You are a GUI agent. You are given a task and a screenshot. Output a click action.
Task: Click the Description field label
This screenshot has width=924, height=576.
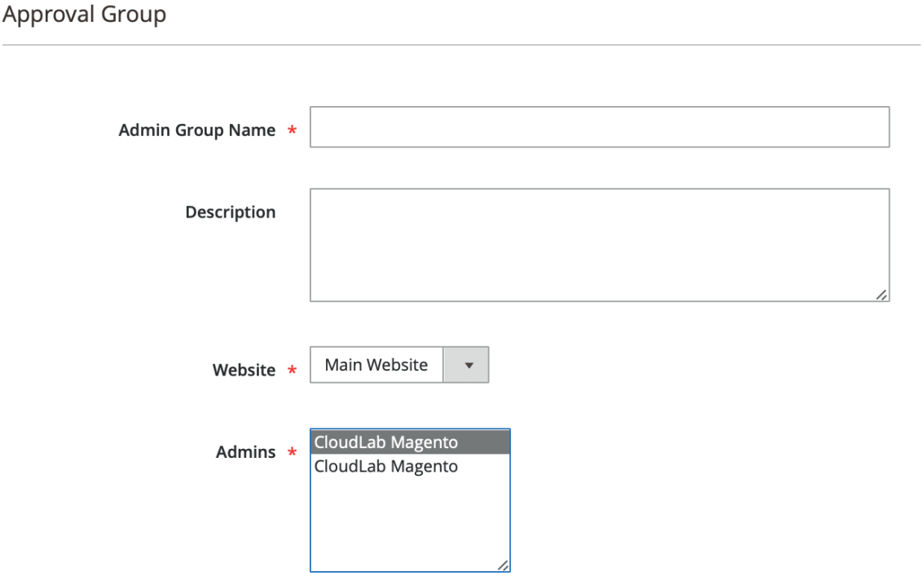(231, 212)
